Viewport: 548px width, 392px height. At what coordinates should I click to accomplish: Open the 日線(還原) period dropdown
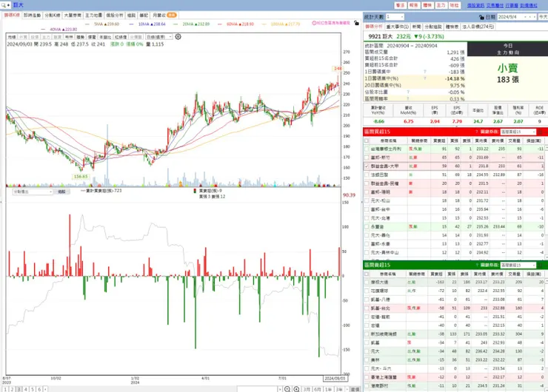pos(158,37)
